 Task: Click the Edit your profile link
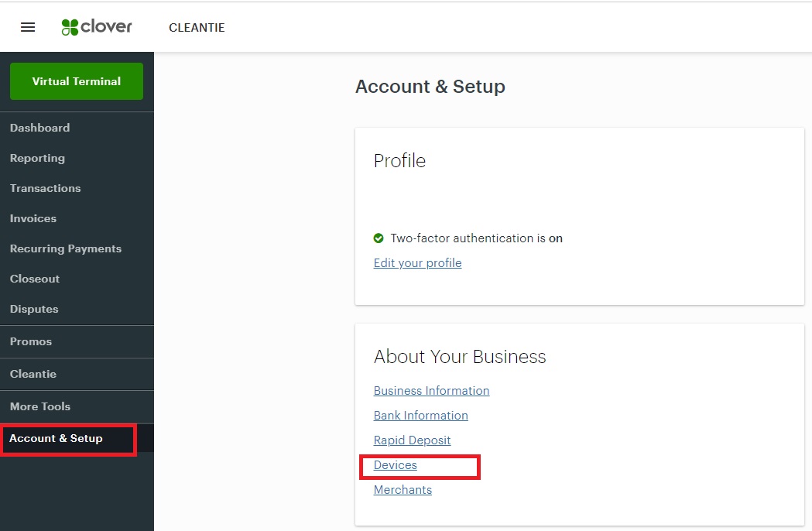coord(417,263)
